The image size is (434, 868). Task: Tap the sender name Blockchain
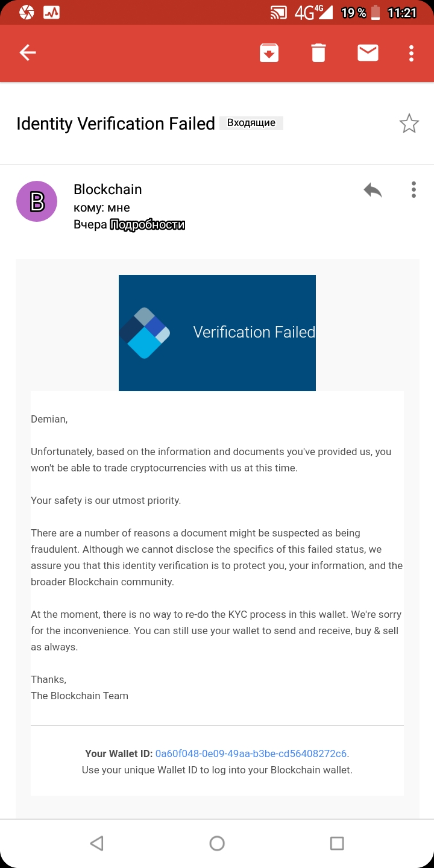[107, 189]
